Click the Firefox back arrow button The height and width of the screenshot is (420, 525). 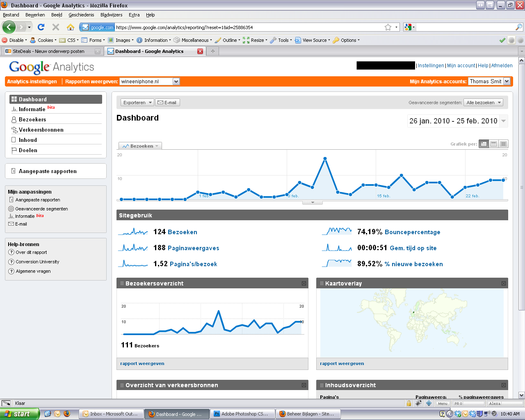coord(9,27)
